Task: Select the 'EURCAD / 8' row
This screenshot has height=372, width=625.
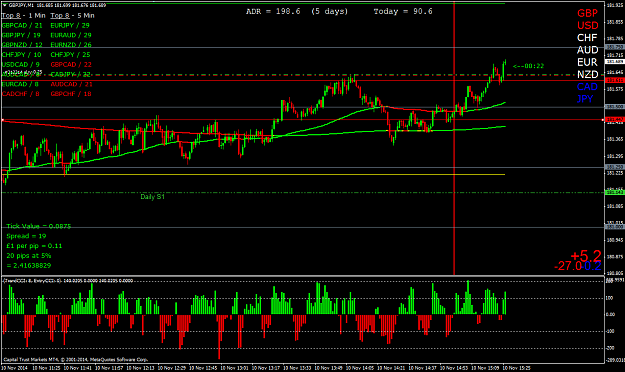Action: [x=20, y=84]
